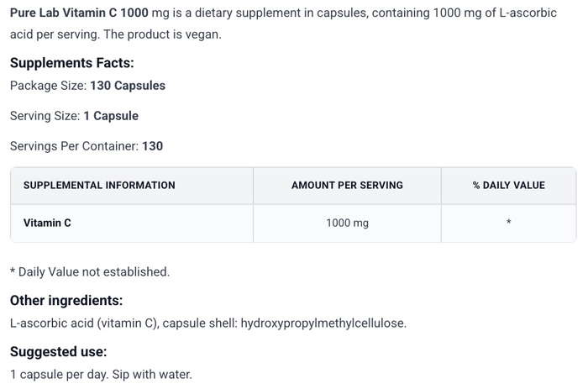Click the bold "130" servings count
This screenshot has width=588, height=389.
click(153, 146)
